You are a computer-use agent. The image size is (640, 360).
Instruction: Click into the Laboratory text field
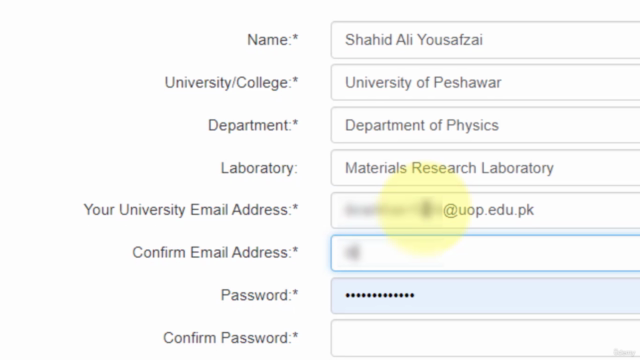[485, 168]
